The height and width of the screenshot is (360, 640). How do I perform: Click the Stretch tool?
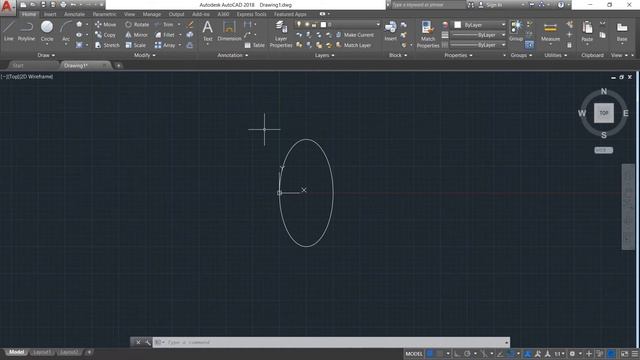(107, 45)
